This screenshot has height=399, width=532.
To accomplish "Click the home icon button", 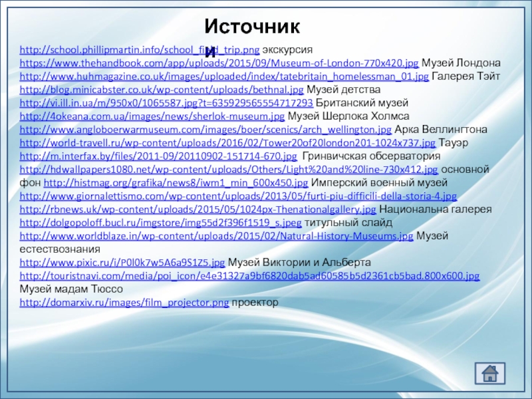I will [490, 373].
